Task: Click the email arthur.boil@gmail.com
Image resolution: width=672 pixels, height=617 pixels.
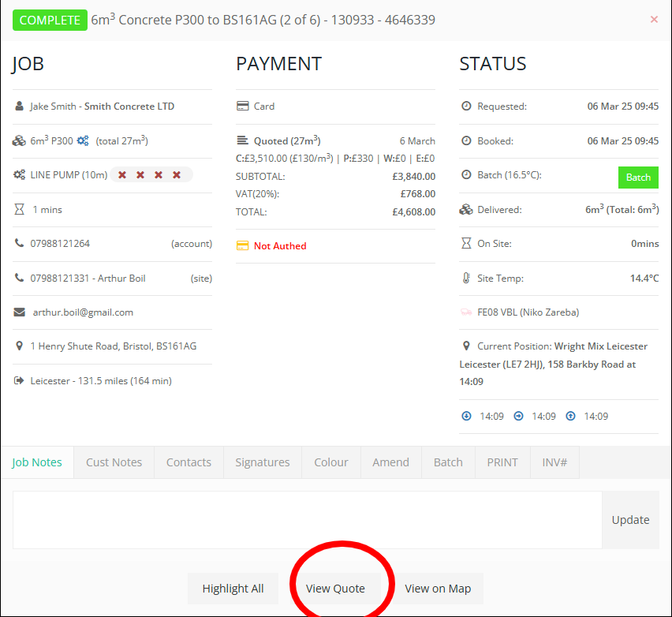Action: pyautogui.click(x=83, y=312)
